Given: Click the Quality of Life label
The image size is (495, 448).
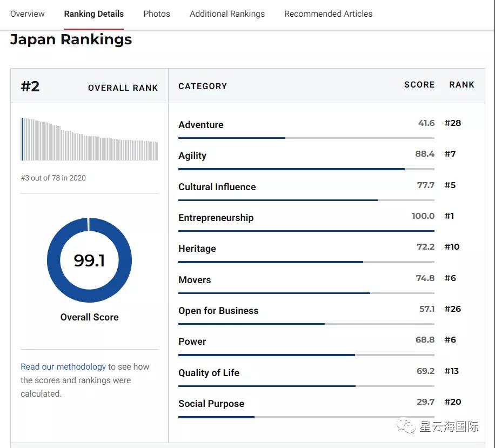Looking at the screenshot, I should (209, 373).
